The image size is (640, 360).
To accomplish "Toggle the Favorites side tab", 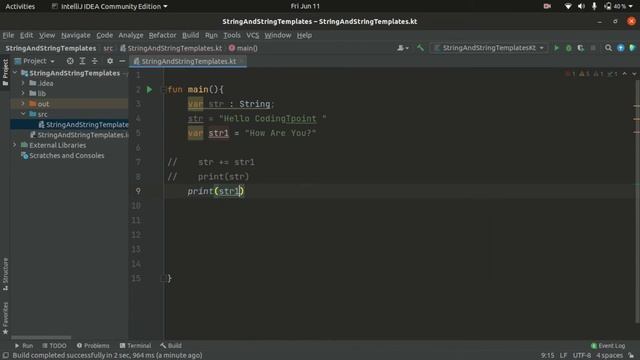I will coord(5,318).
